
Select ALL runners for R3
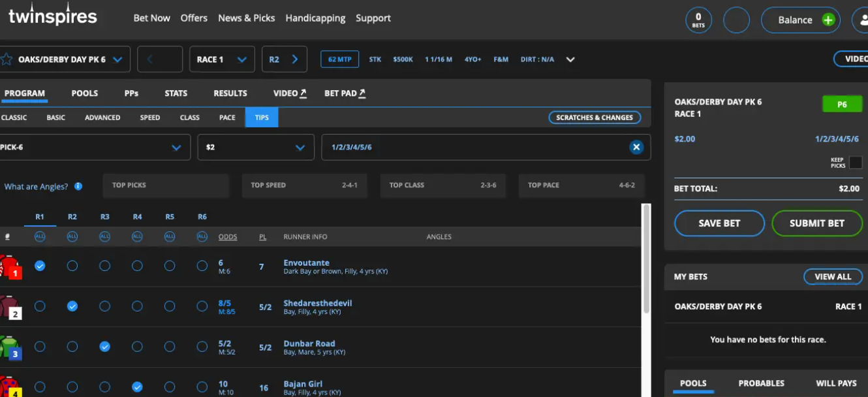(104, 236)
